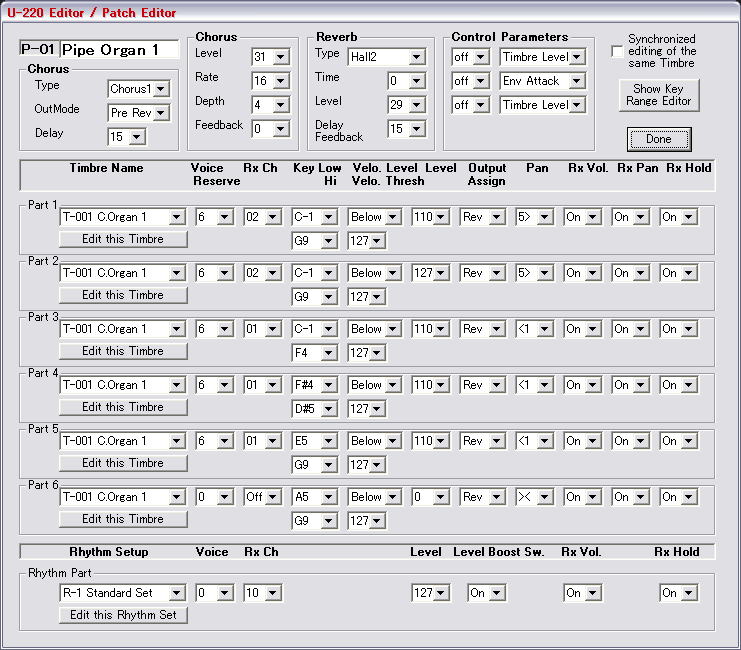Open Part 2 Velo Thresh dropdown showing 127
This screenshot has height=650, width=741.
(367, 297)
